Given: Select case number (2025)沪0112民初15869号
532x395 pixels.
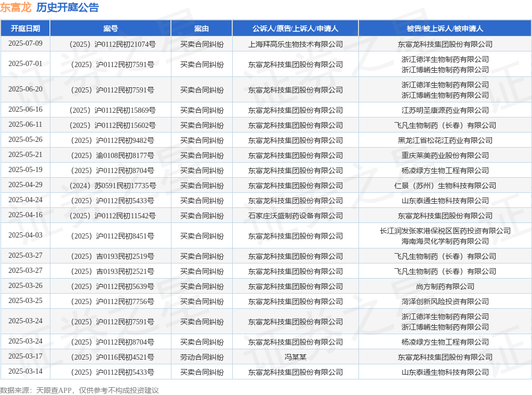Looking at the screenshot, I should (113, 110).
